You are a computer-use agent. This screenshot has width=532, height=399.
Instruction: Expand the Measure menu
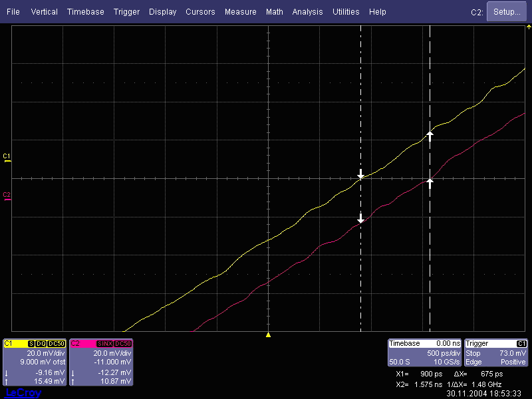click(240, 12)
